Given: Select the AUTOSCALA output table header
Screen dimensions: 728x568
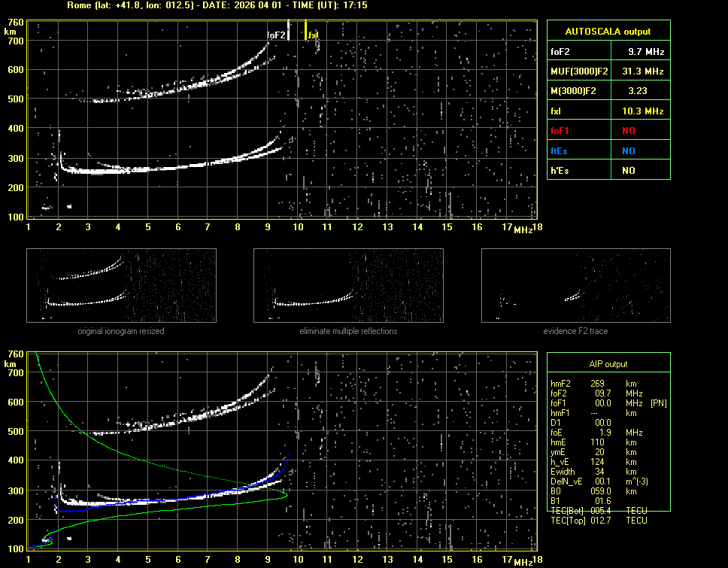Looking at the screenshot, I should (x=608, y=31).
